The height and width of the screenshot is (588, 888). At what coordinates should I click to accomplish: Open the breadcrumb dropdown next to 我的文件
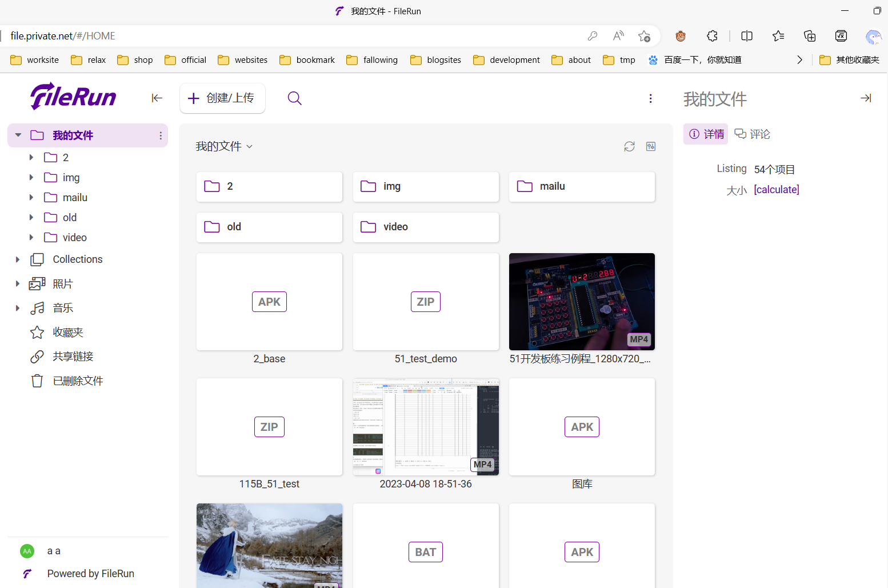point(249,146)
